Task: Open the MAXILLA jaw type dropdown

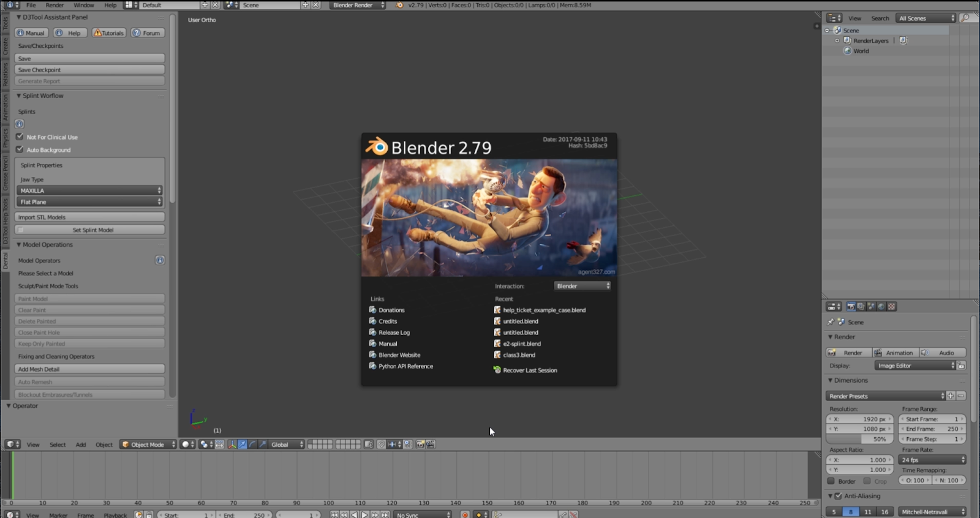Action: tap(89, 190)
